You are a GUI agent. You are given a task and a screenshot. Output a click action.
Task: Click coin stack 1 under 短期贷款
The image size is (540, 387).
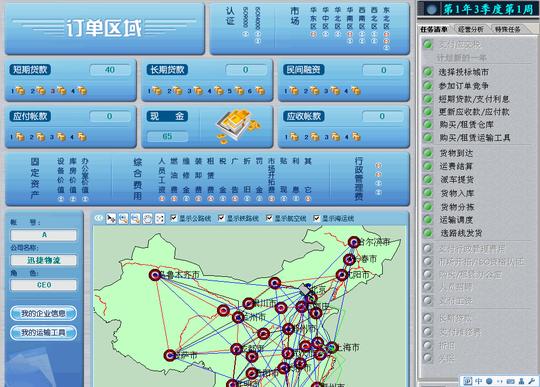[x=20, y=91]
